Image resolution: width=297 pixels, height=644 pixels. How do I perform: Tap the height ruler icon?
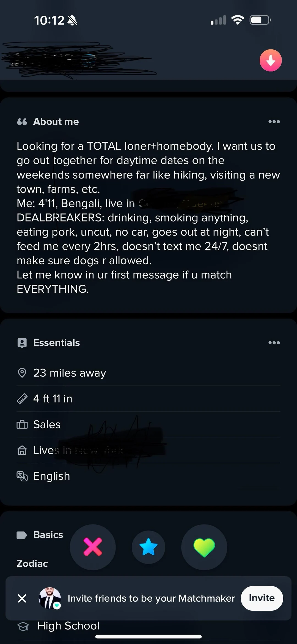pyautogui.click(x=22, y=399)
